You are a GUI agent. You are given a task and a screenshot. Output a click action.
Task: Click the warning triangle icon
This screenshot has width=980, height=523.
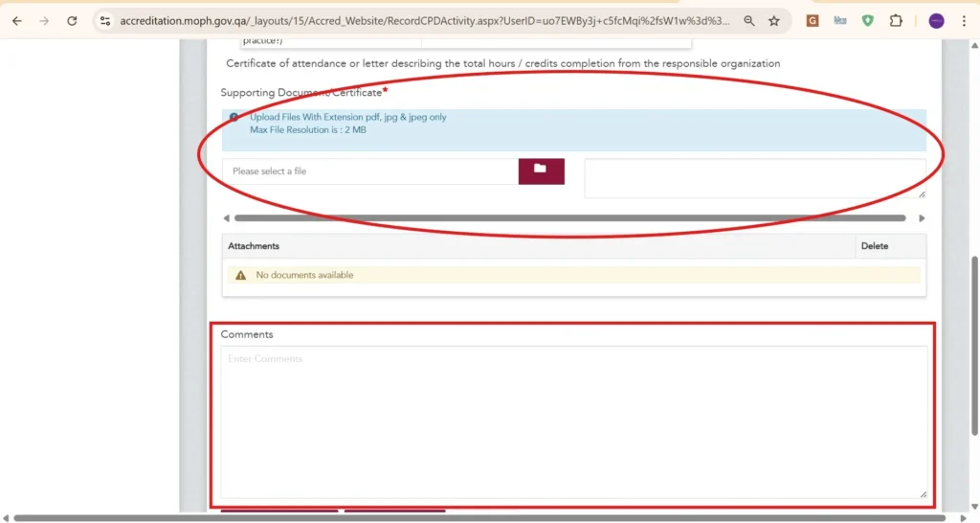[x=240, y=275]
